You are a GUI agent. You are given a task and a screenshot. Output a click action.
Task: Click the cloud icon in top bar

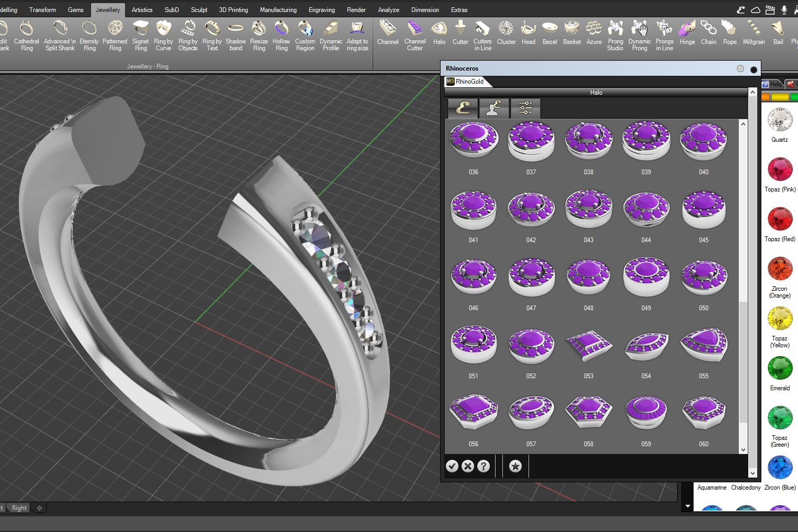[x=756, y=9]
